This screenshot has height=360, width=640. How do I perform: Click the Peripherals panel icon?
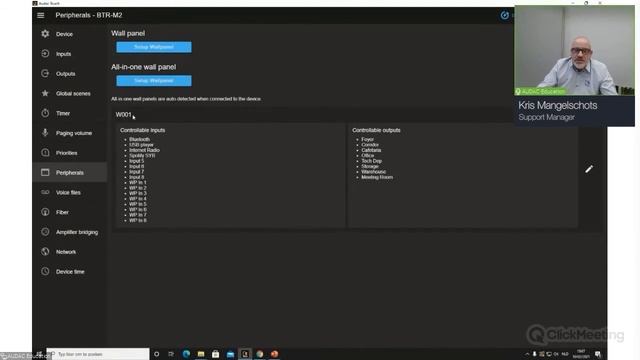pos(45,172)
